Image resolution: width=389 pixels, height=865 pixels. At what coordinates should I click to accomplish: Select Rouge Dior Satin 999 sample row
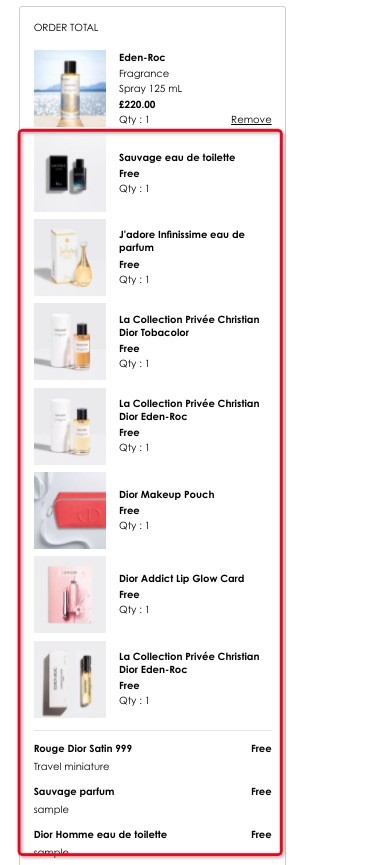tap(152, 757)
